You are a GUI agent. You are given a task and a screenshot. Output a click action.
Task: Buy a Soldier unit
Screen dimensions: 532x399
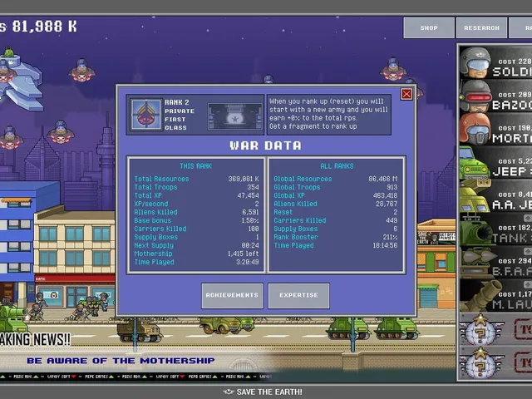coord(495,62)
